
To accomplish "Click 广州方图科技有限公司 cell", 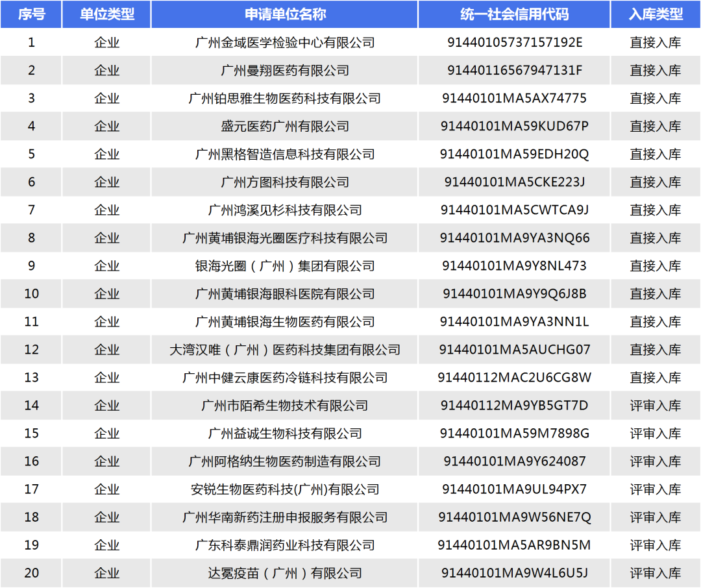I will (285, 182).
